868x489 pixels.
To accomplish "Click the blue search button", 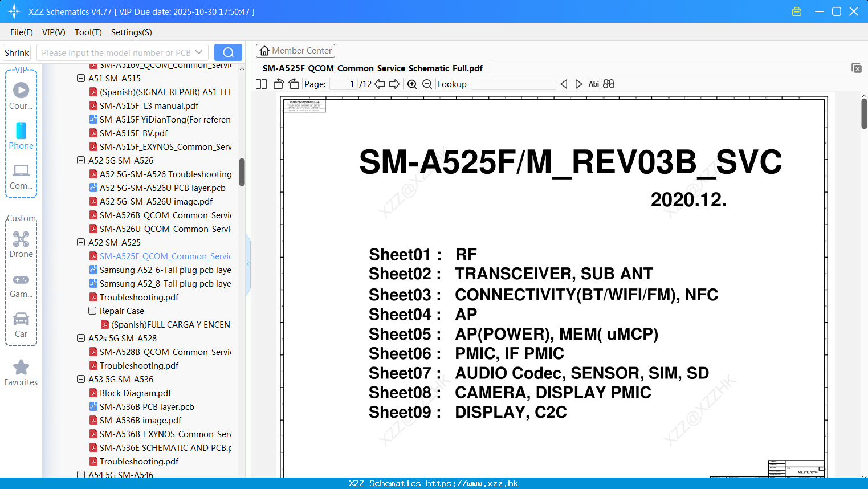I will (x=228, y=52).
